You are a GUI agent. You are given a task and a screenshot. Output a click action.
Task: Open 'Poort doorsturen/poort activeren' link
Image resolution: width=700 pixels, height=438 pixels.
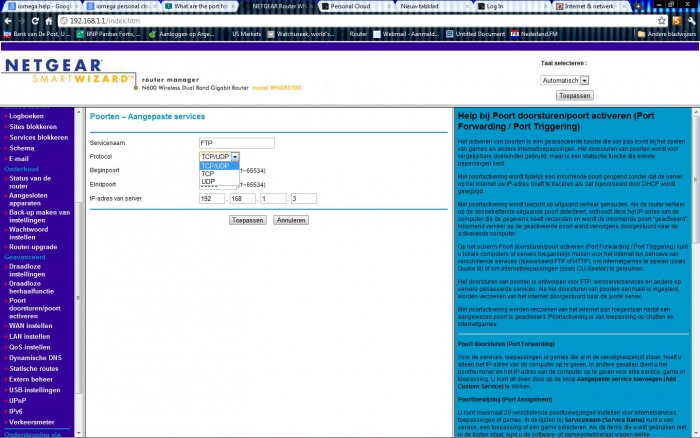pyautogui.click(x=34, y=308)
